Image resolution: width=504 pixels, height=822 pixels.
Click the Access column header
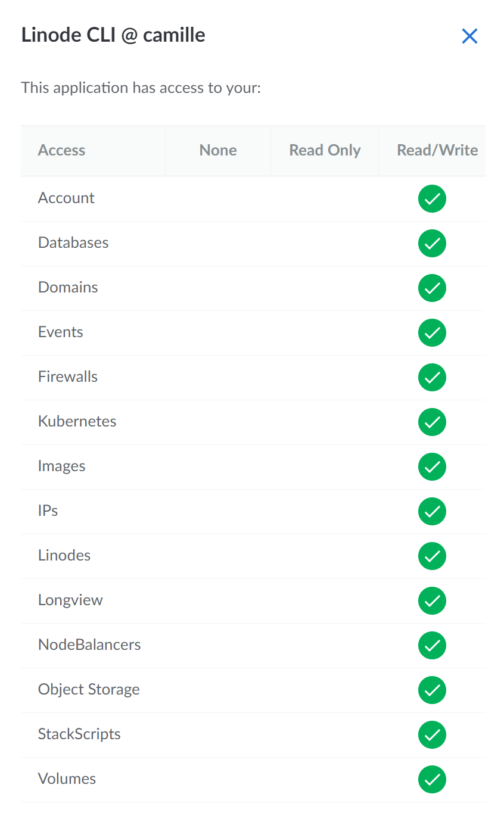tap(61, 151)
